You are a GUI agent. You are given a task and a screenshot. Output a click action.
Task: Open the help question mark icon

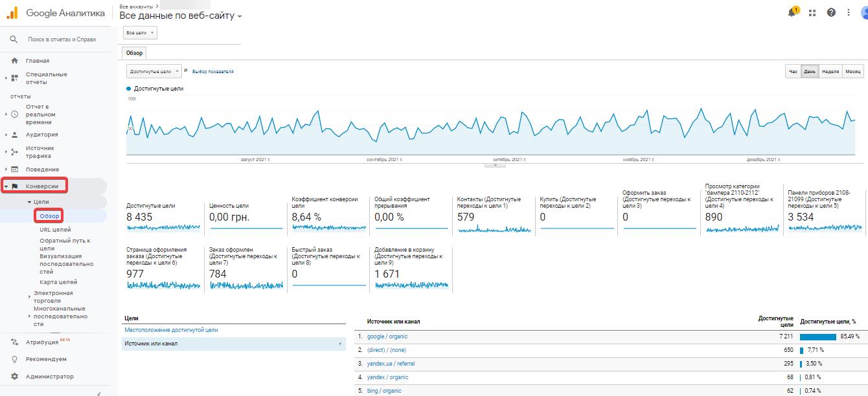831,12
